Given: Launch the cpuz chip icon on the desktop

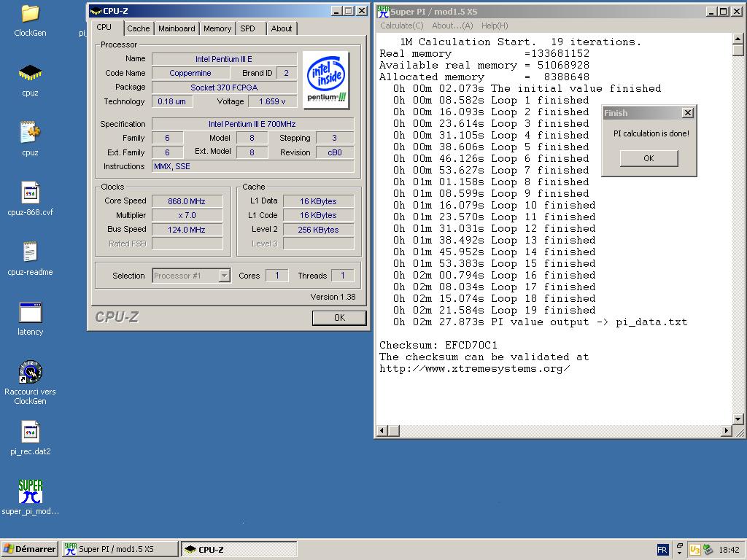Looking at the screenshot, I should click(x=30, y=74).
